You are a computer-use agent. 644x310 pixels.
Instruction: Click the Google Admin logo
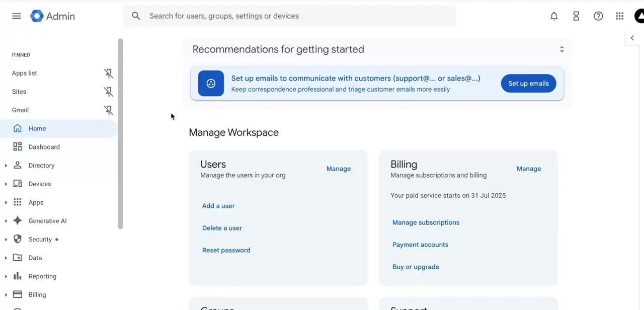[x=37, y=16]
